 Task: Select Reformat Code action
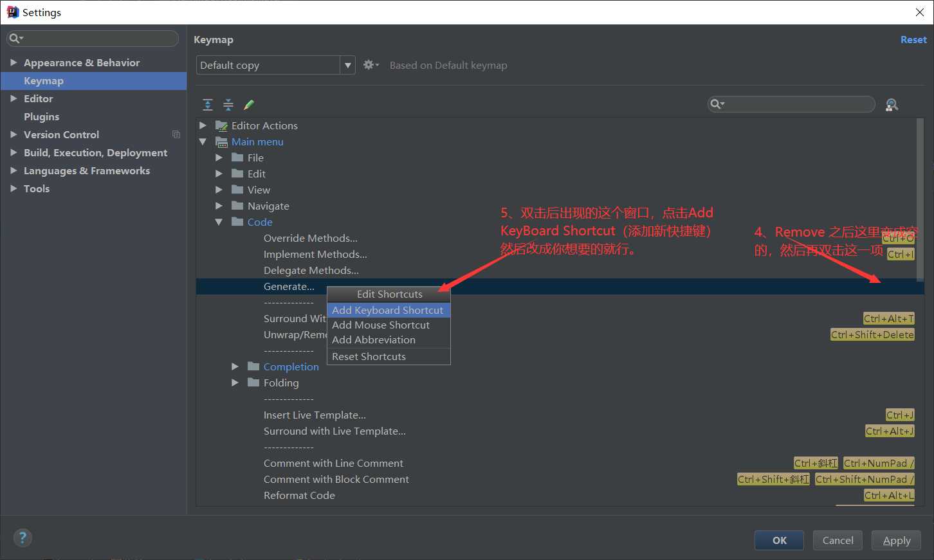pos(299,495)
